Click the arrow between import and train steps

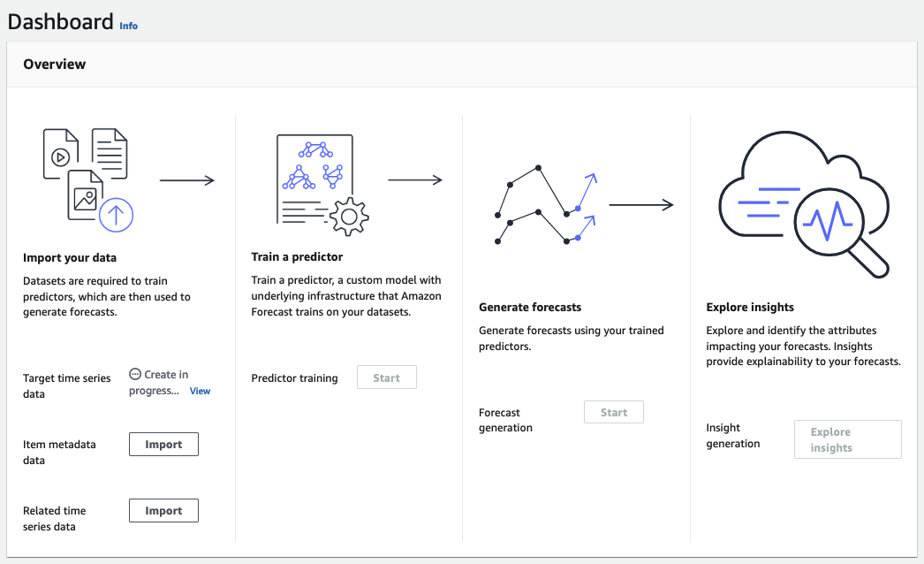(x=186, y=179)
